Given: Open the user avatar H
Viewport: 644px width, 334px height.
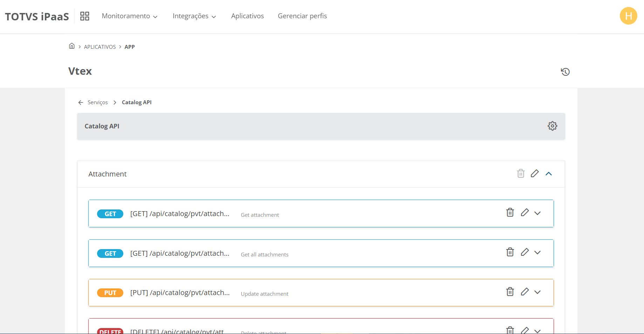Looking at the screenshot, I should (628, 16).
